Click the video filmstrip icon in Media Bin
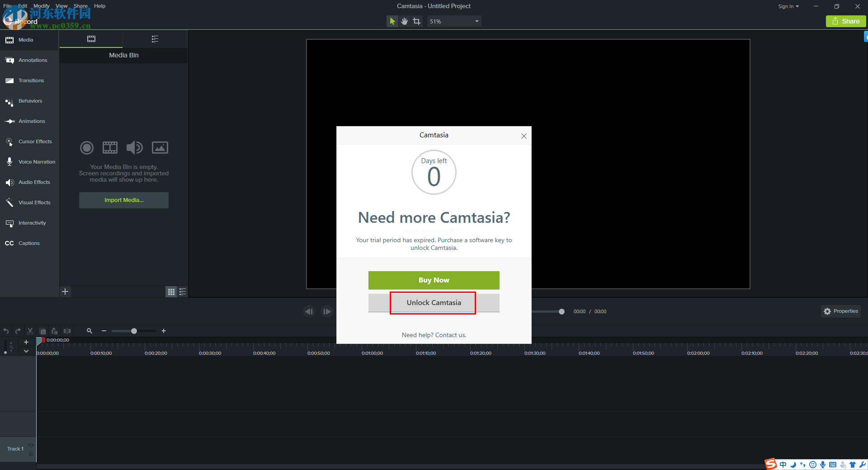This screenshot has height=470, width=868. pos(110,148)
